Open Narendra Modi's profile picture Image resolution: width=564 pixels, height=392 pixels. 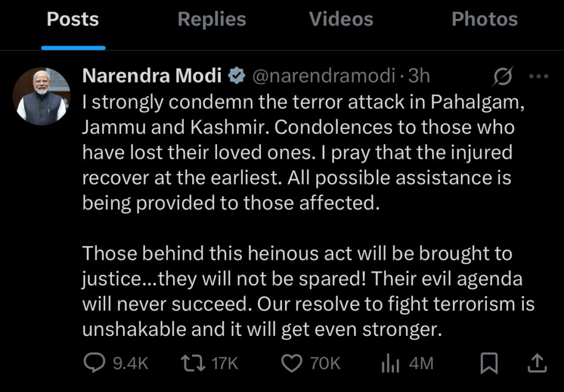[x=42, y=96]
